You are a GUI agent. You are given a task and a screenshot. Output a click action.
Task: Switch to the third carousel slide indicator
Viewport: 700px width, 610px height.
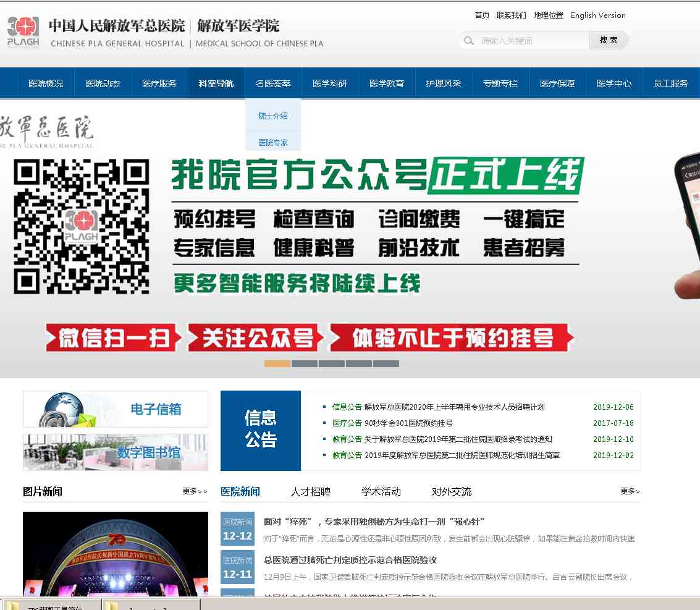click(x=331, y=363)
